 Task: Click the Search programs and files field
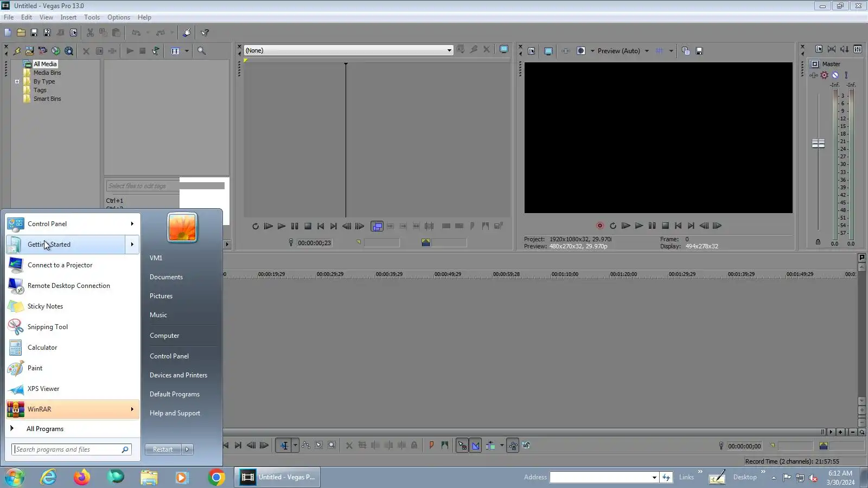72,450
